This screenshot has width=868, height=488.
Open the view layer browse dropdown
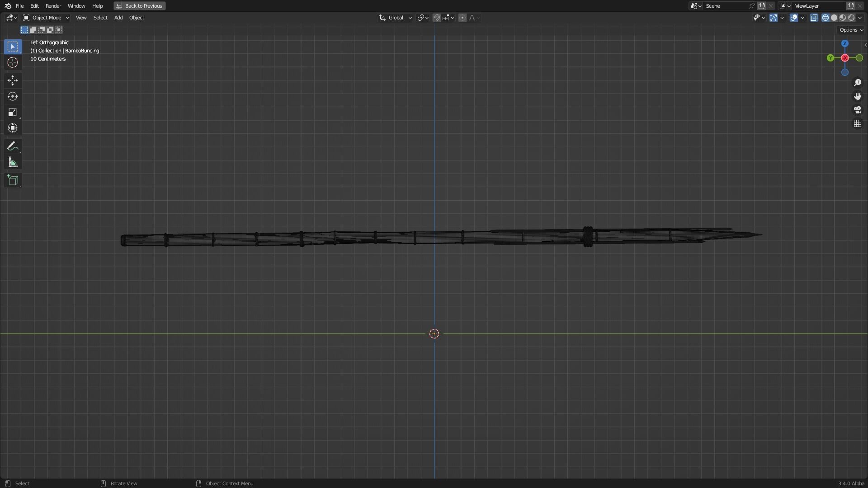tap(785, 6)
